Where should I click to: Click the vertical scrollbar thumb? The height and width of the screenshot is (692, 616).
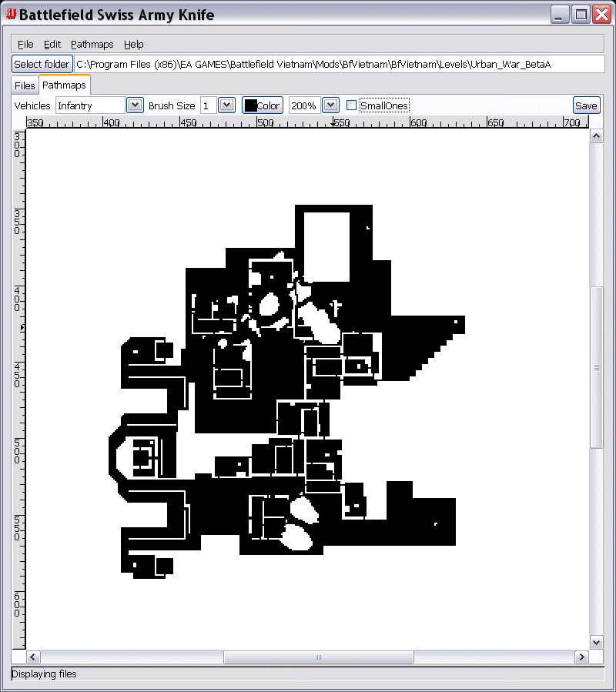(x=596, y=367)
